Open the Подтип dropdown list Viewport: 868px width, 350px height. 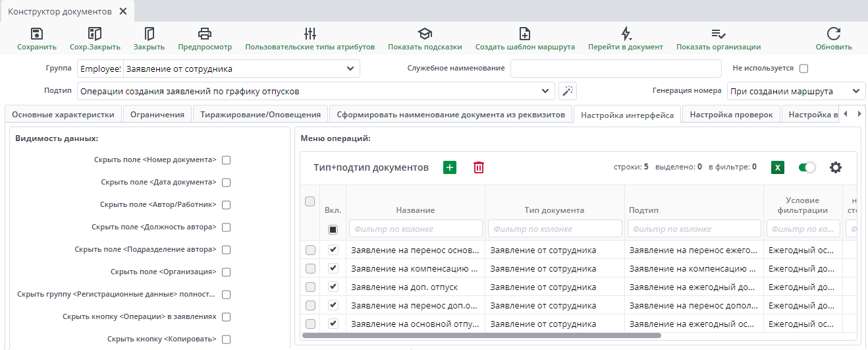point(545,91)
